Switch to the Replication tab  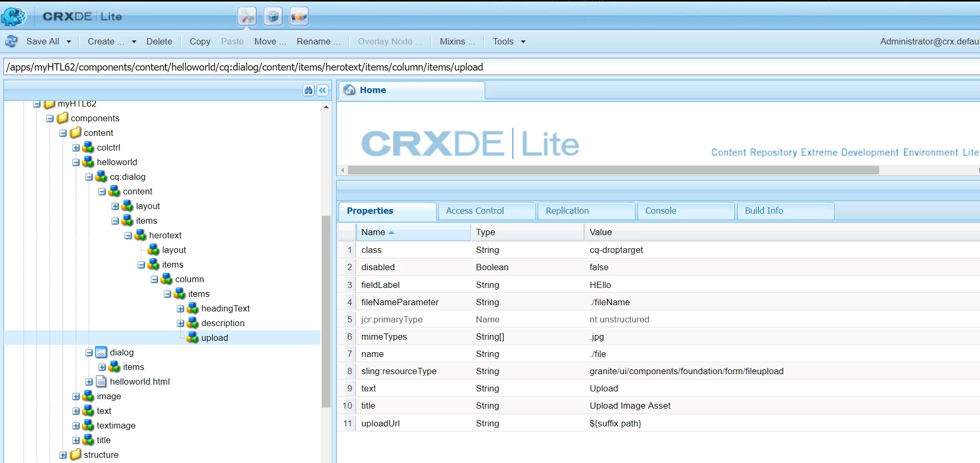[587, 211]
